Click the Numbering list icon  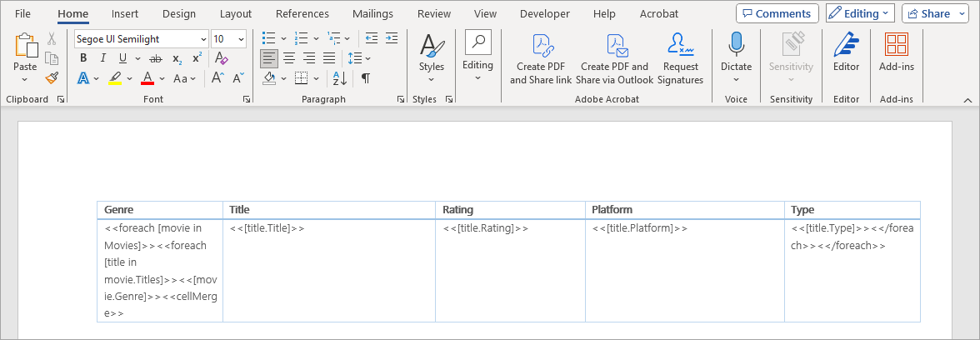pyautogui.click(x=302, y=38)
